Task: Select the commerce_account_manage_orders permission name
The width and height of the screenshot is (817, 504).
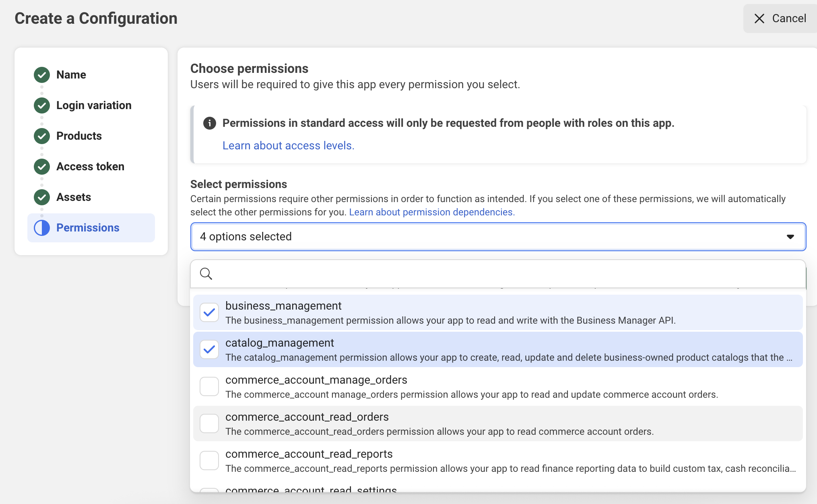Action: [x=316, y=380]
